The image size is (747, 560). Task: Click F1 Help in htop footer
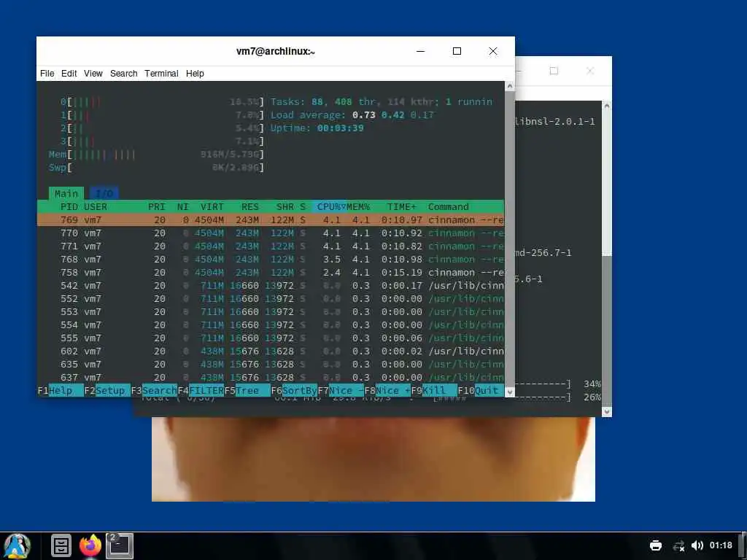point(61,391)
